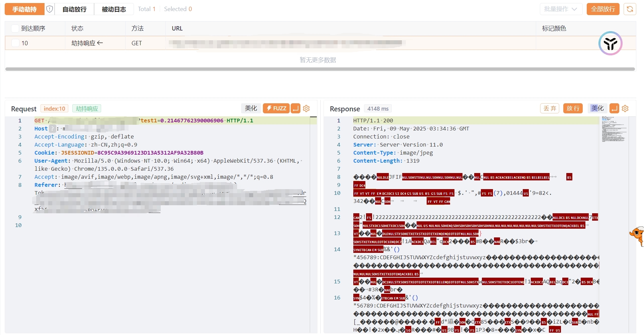The image size is (644, 335).
Task: Click the 4148 ms response time label
Action: 378,109
